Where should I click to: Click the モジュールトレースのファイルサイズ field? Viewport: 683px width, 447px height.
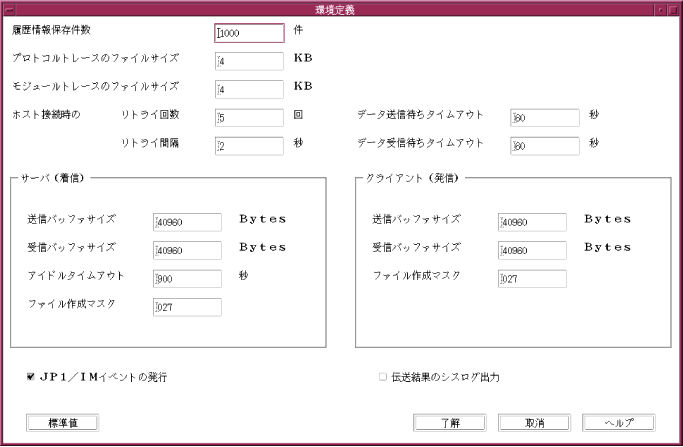click(249, 90)
